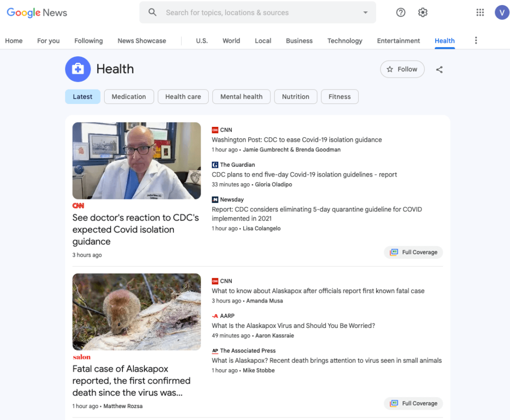This screenshot has width=510, height=420.
Task: Click the Help question mark icon
Action: tap(400, 12)
